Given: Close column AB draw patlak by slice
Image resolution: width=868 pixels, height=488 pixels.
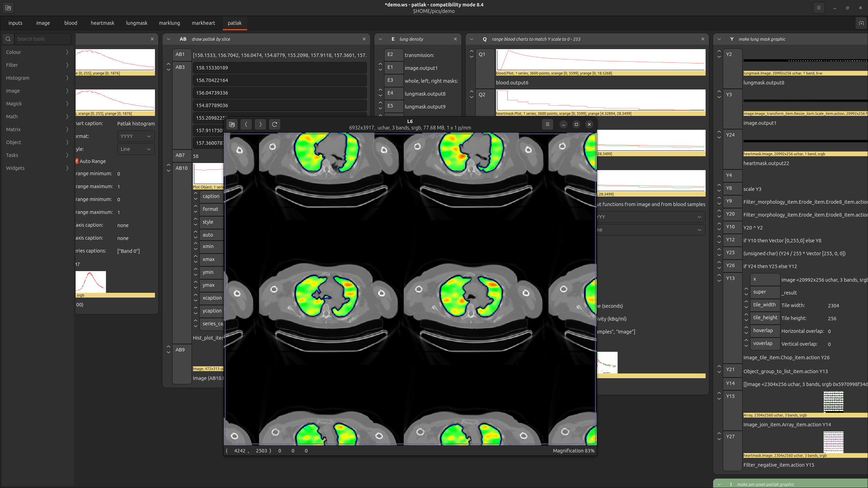Looking at the screenshot, I should (364, 39).
